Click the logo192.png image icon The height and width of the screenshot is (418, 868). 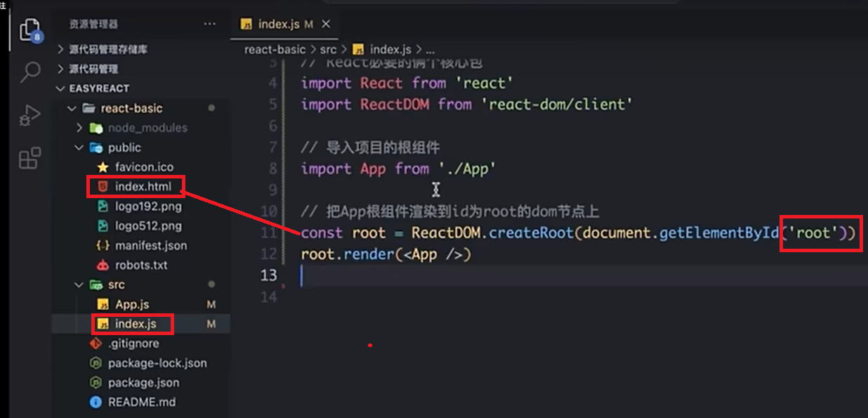tap(103, 207)
